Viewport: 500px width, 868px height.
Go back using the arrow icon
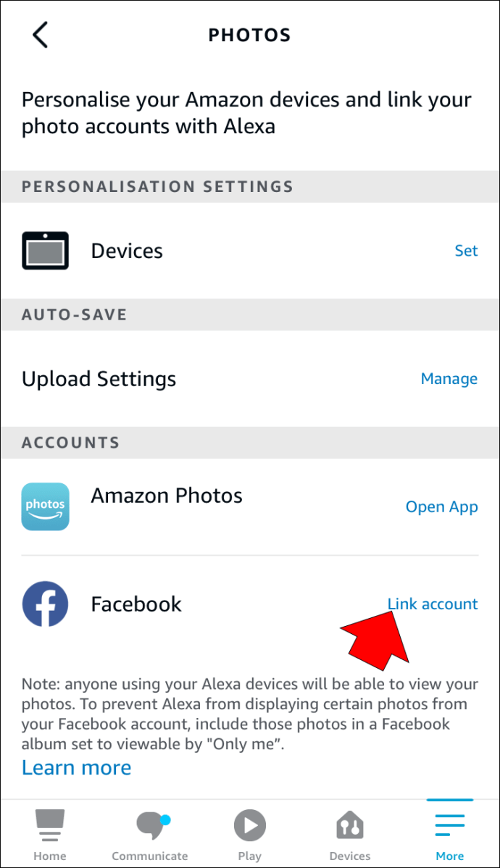click(x=41, y=35)
